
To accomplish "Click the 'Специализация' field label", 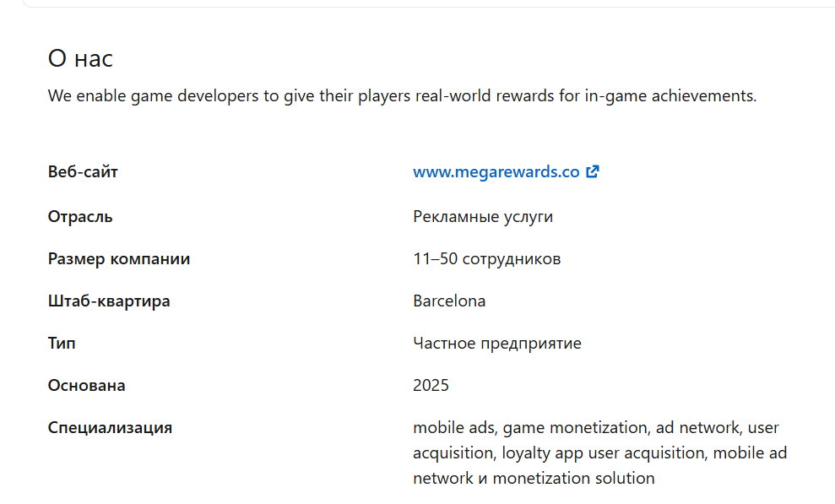I will (110, 427).
